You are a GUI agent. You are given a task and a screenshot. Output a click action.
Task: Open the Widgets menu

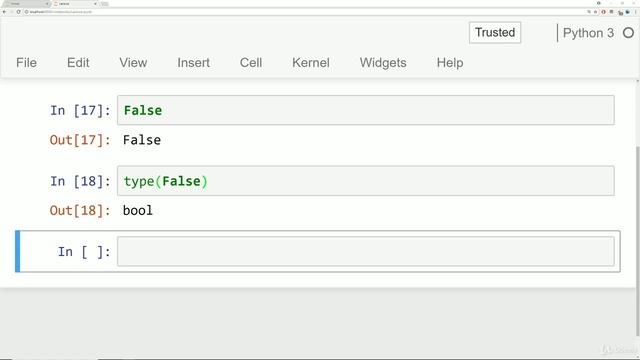383,63
